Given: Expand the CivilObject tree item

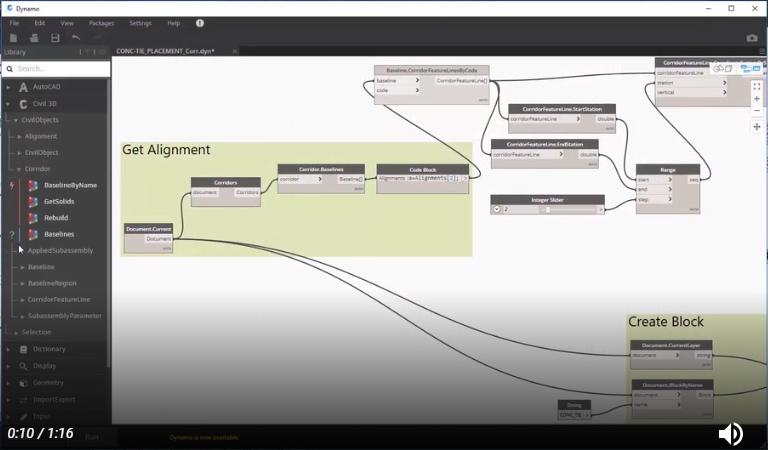Looking at the screenshot, I should (19, 153).
